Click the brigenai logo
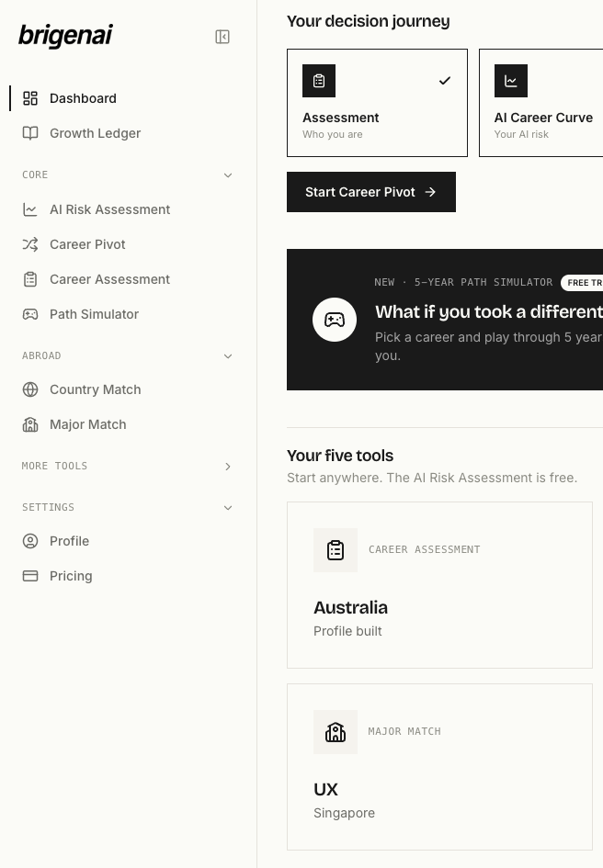The image size is (603, 868). tap(65, 36)
